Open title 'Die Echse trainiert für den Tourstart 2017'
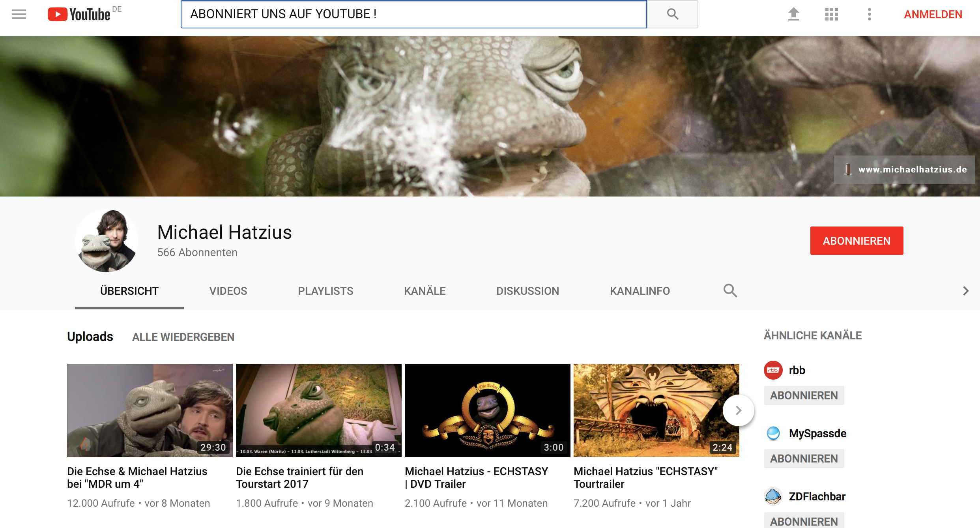Screen dimensions: 980x528 tap(299, 477)
